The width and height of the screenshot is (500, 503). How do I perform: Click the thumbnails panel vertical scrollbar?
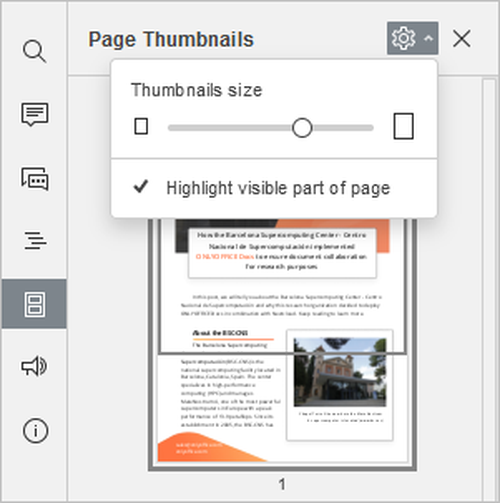click(489, 289)
